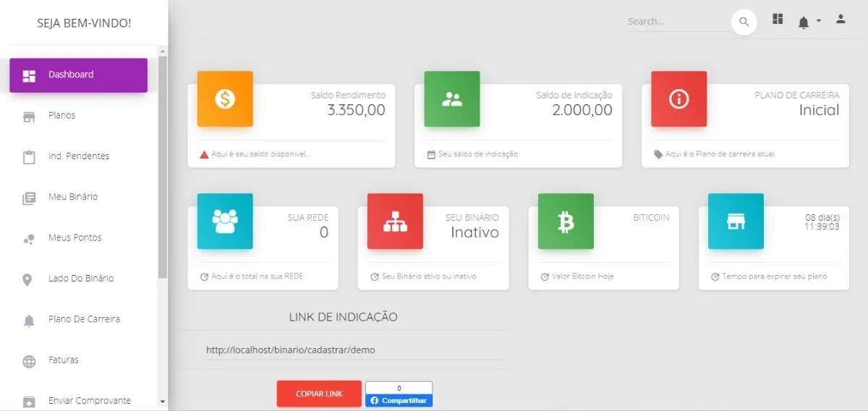Click the store icon next to Planos
868x411 pixels.
[x=29, y=116]
